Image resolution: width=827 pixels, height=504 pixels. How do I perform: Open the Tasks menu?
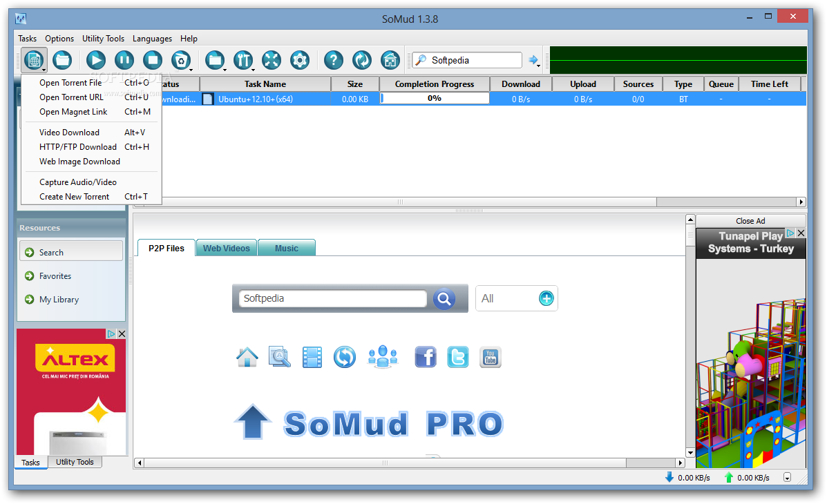(28, 39)
